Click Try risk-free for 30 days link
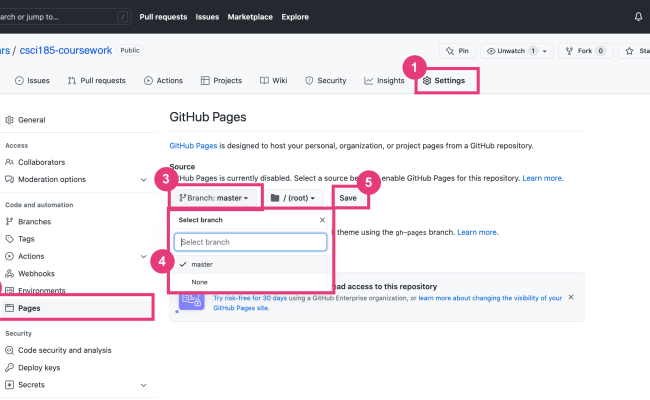Screen dimensions: 650x400 click(250, 298)
